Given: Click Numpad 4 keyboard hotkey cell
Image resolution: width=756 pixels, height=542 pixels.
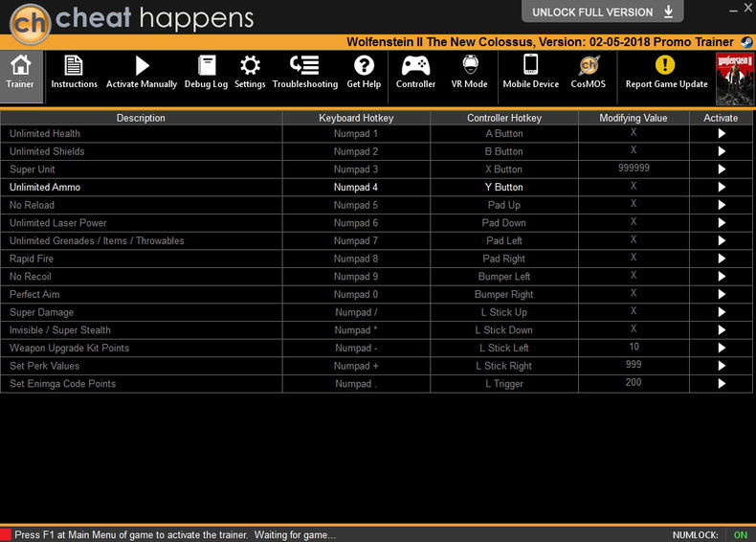Looking at the screenshot, I should (x=356, y=188).
